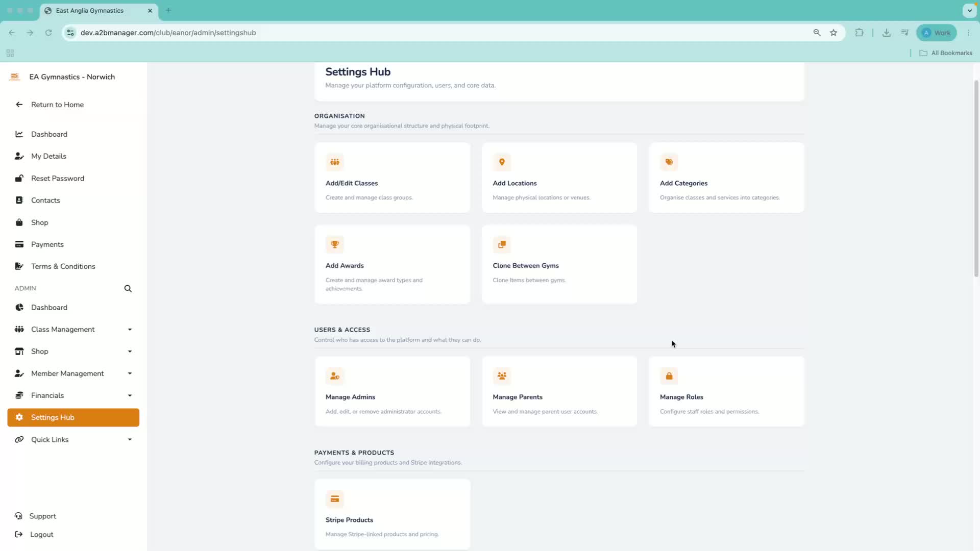Click the Manage Roles lock icon
980x551 pixels.
coord(669,376)
